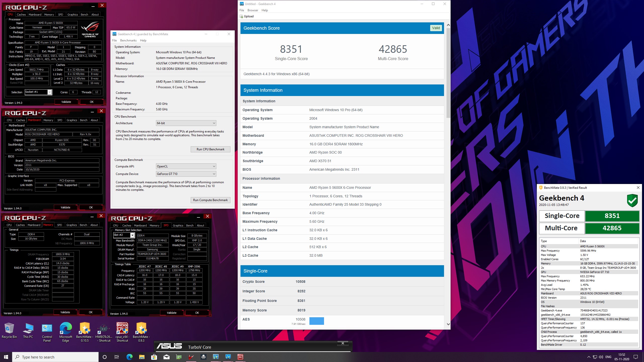Click the Upload icon in Geekbench results window
The image size is (644, 362).
[242, 16]
